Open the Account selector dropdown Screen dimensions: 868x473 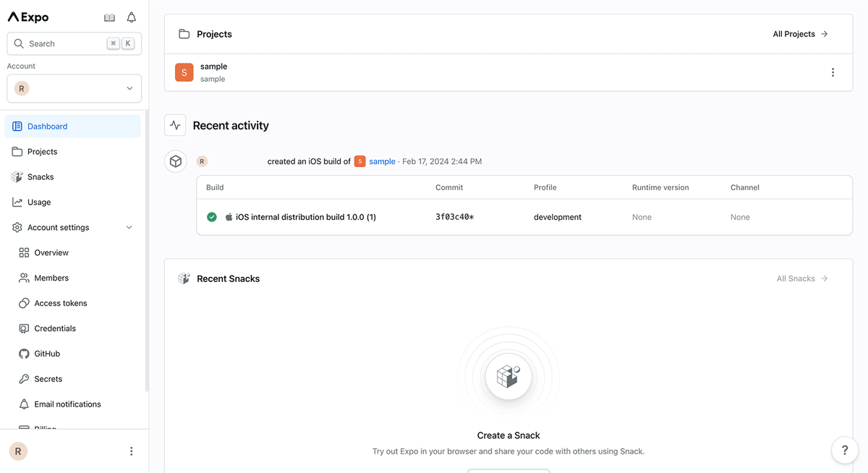[74, 88]
